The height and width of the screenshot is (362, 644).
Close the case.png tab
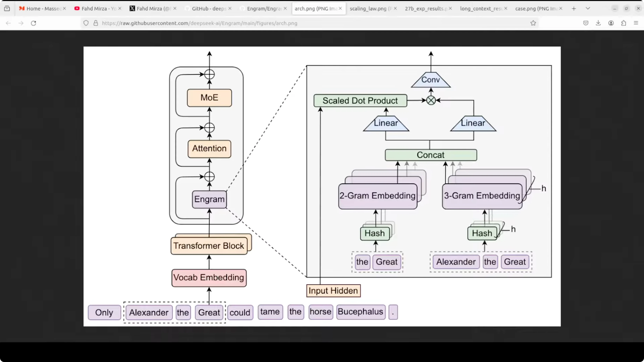(x=561, y=9)
